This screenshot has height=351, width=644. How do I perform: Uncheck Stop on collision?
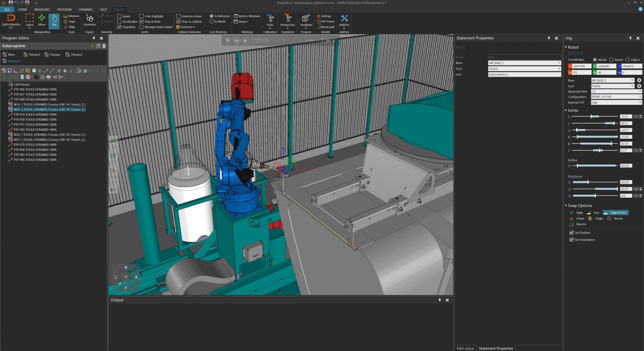179,22
